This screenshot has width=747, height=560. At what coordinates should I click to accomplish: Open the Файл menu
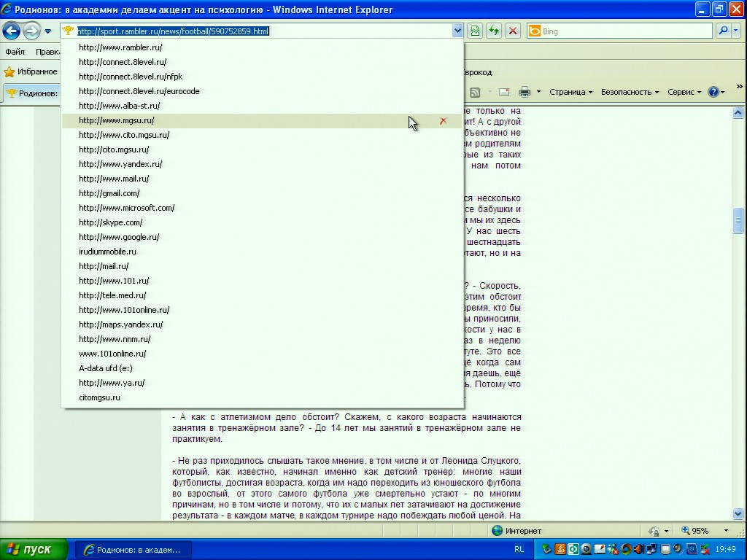click(x=15, y=52)
